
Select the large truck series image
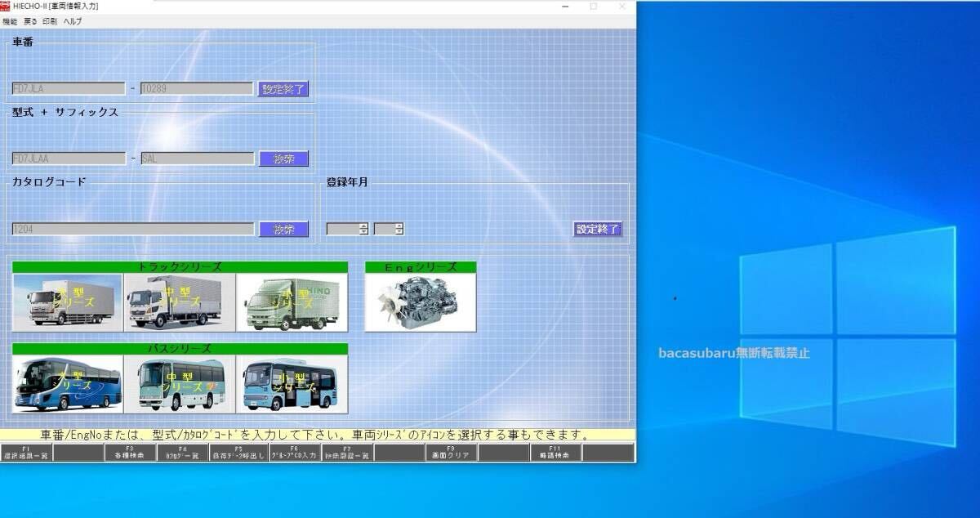(67, 302)
